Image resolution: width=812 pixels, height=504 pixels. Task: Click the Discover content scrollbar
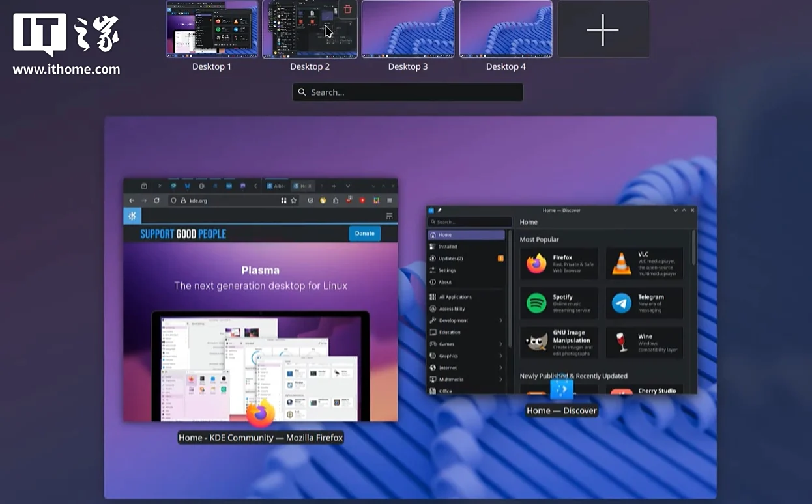[x=693, y=247]
